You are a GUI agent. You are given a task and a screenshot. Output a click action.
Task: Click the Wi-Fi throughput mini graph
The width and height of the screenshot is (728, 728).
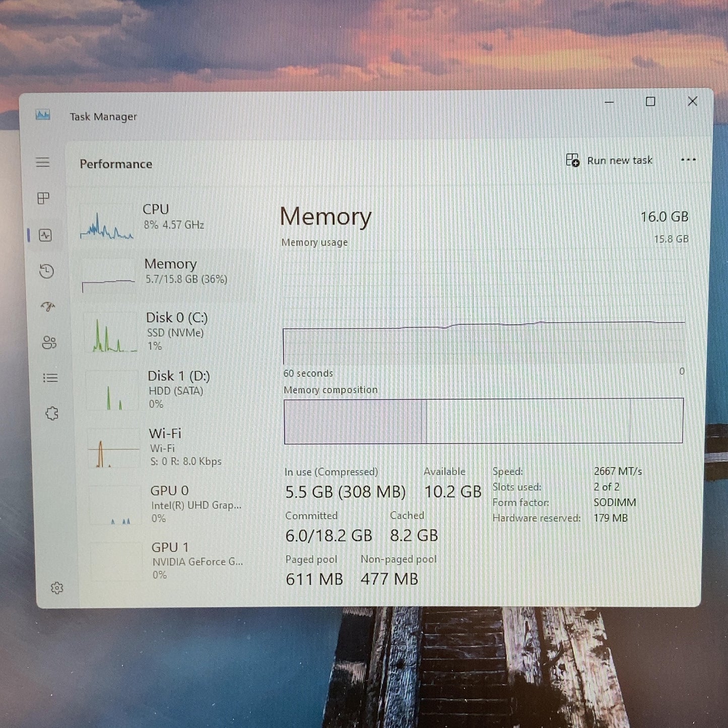(114, 448)
